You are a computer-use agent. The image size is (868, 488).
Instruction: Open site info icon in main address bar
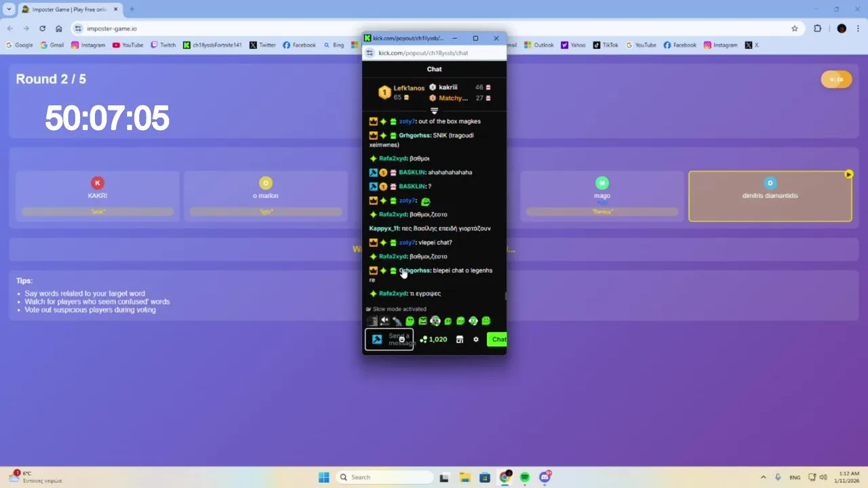click(78, 28)
